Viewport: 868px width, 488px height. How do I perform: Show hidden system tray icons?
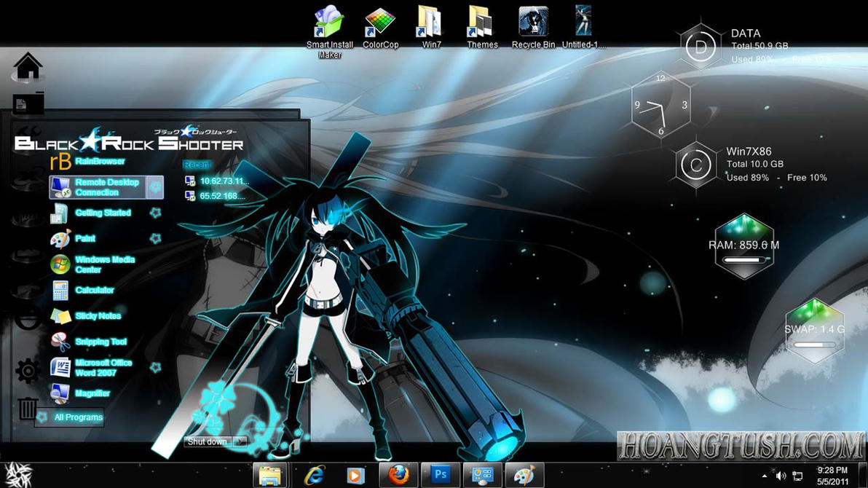pos(765,476)
